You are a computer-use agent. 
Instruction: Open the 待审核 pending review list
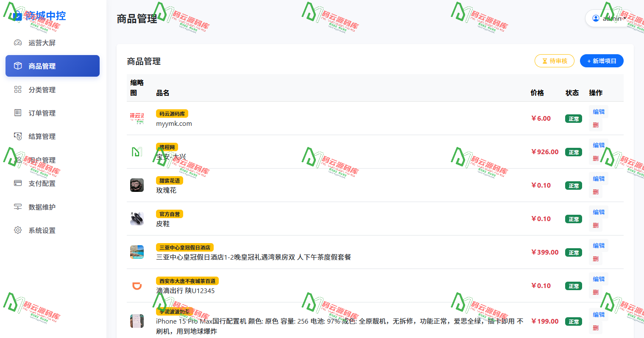tap(554, 61)
